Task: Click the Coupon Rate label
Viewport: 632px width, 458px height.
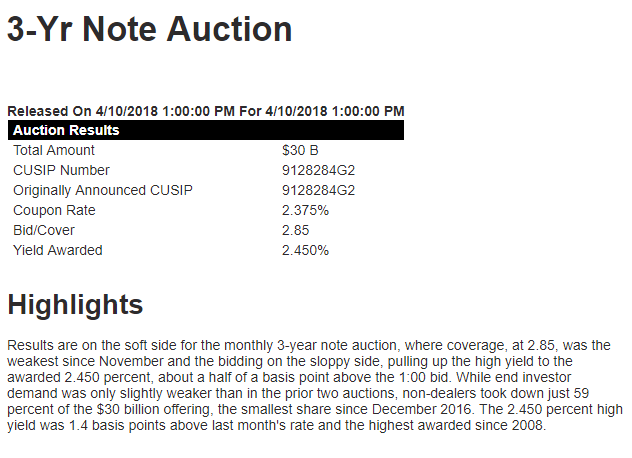Action: pyautogui.click(x=54, y=210)
